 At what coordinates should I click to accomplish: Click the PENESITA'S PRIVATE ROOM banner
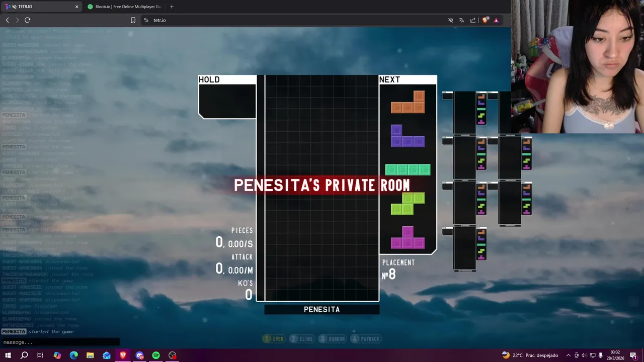(x=322, y=186)
